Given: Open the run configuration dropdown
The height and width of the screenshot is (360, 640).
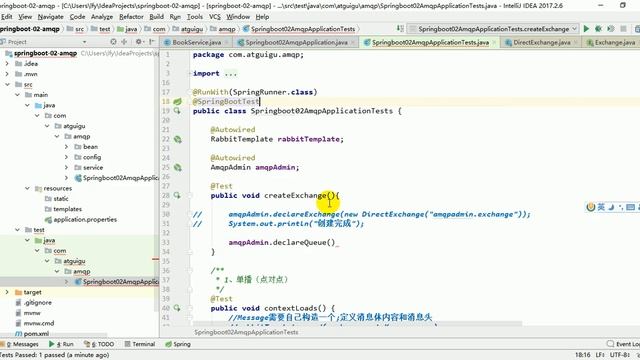Looking at the screenshot, I should coord(493,29).
